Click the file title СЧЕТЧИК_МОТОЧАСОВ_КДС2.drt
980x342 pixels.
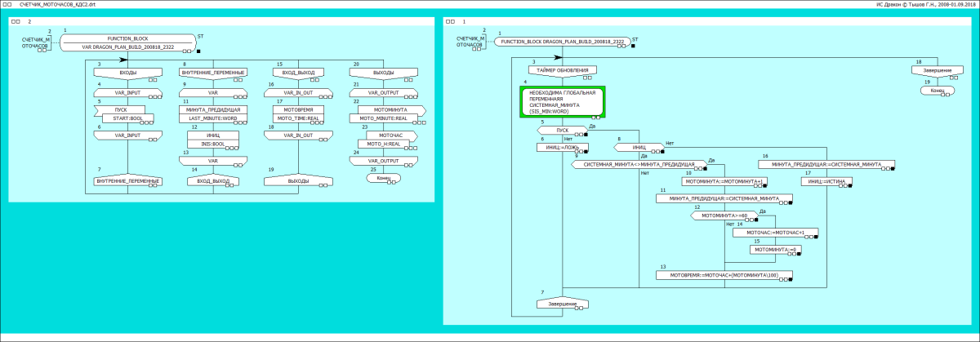[56, 4]
